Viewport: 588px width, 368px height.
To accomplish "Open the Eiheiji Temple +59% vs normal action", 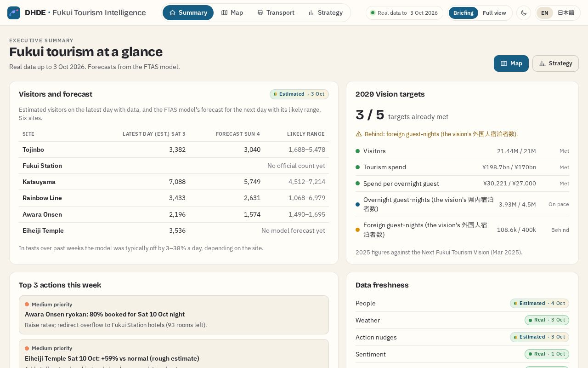I will click(174, 354).
